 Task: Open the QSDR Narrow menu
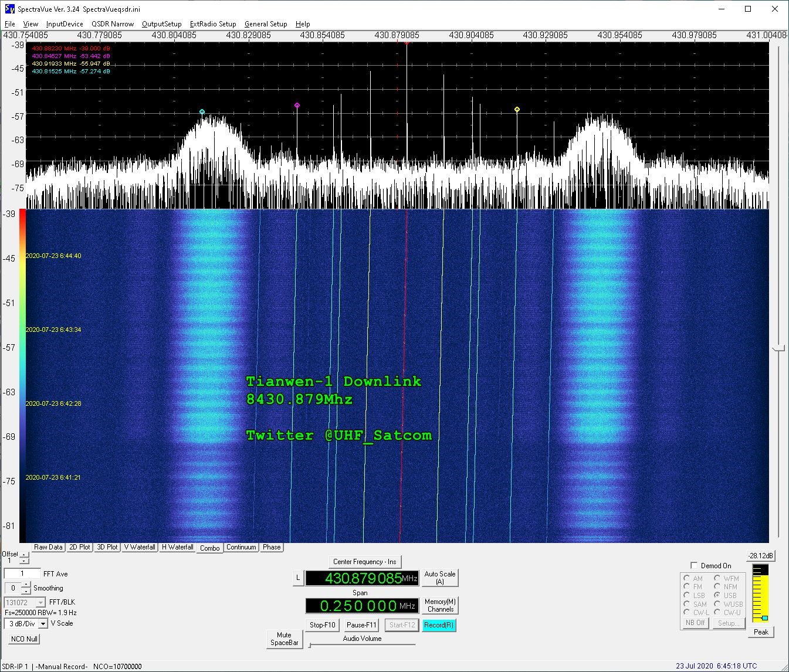113,24
